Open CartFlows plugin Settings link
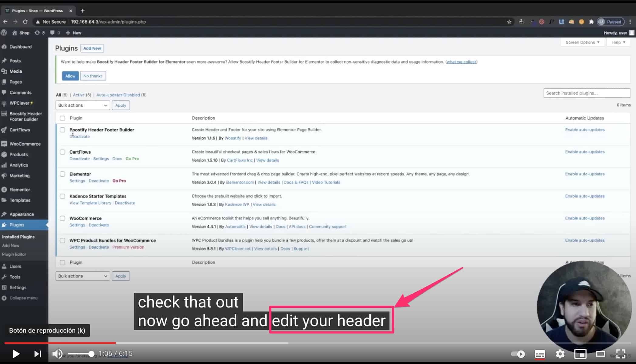This screenshot has width=636, height=364. pyautogui.click(x=101, y=159)
